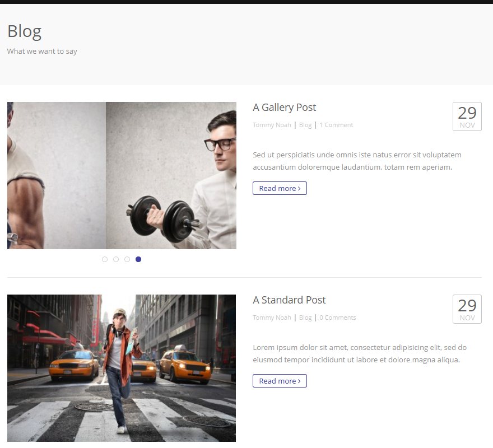493x448 pixels.
Task: Open Tommy Noah author link on Standard Post
Action: click(x=272, y=318)
